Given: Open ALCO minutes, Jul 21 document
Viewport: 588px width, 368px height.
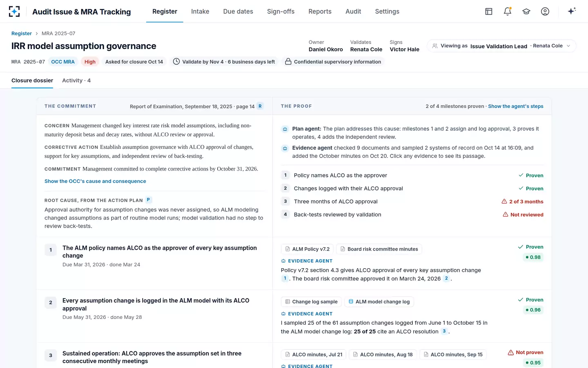Looking at the screenshot, I should pyautogui.click(x=314, y=355).
